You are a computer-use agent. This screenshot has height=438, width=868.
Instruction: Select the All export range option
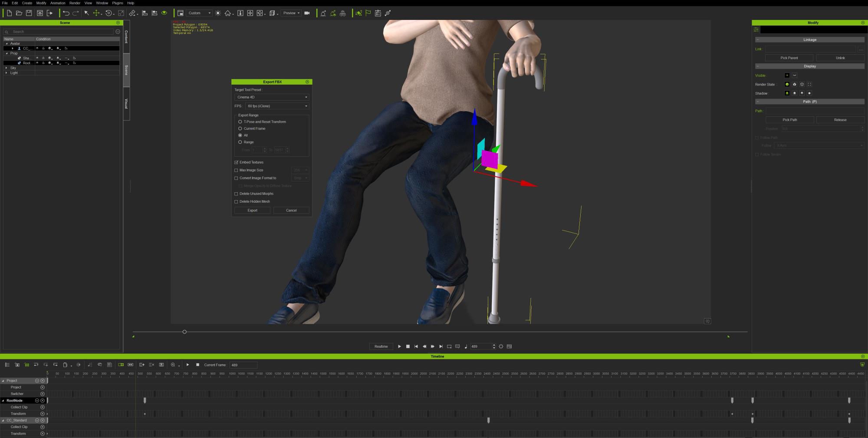[240, 135]
